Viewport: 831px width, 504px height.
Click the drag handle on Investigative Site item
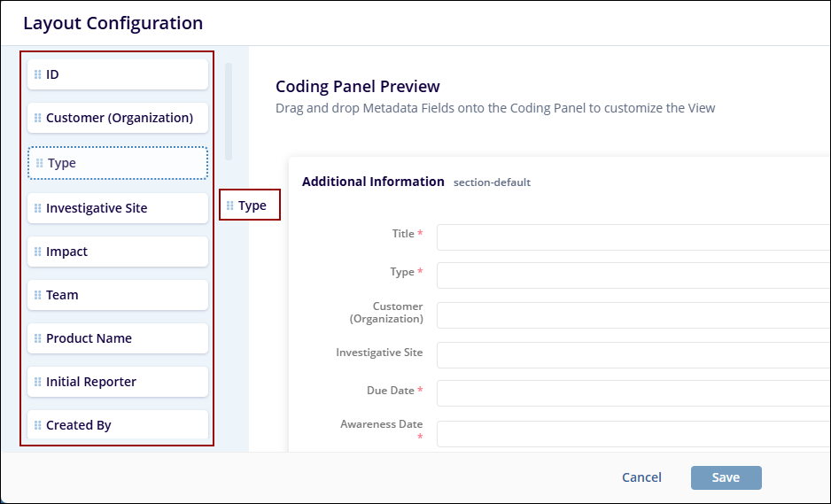(x=38, y=208)
